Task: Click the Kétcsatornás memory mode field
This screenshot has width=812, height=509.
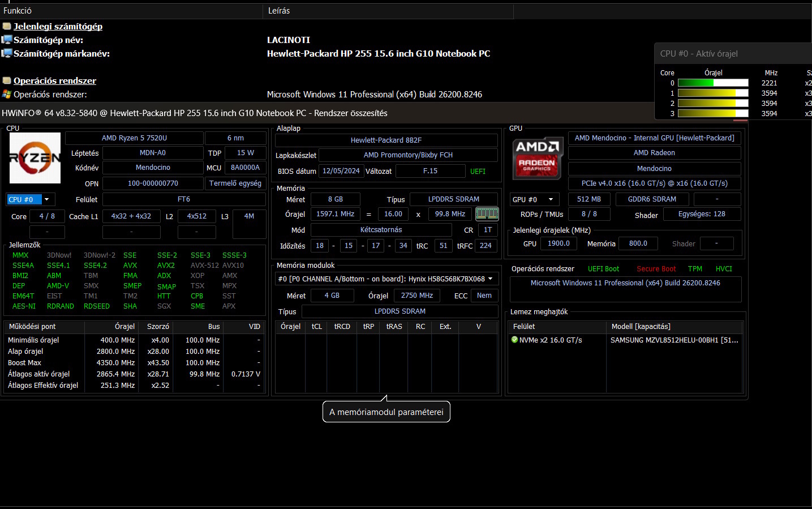Action: (x=381, y=230)
